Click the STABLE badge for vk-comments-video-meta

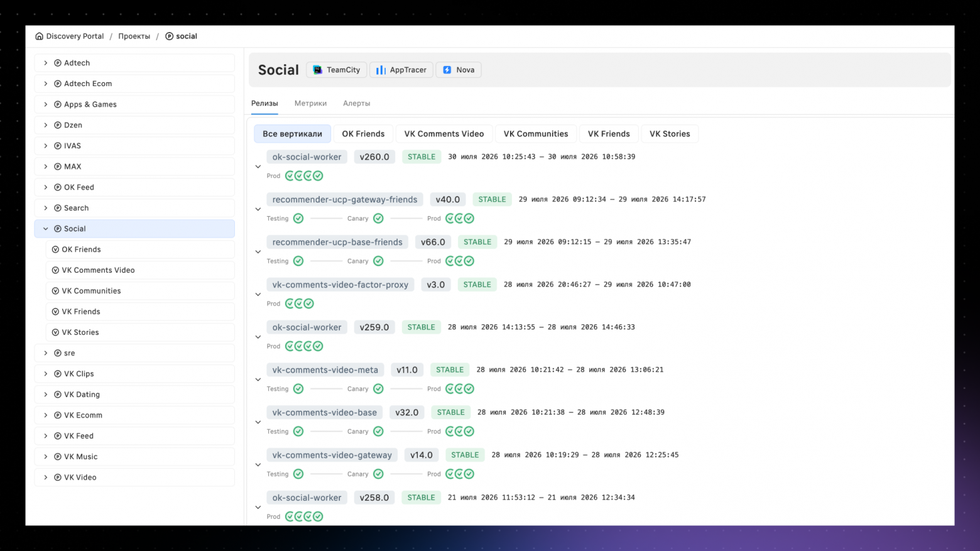[x=450, y=370]
